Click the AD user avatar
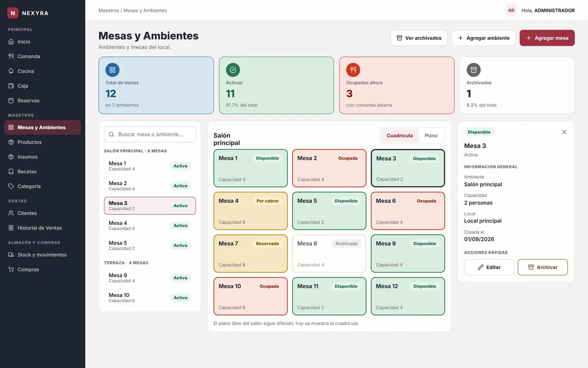The height and width of the screenshot is (368, 588). pos(511,10)
